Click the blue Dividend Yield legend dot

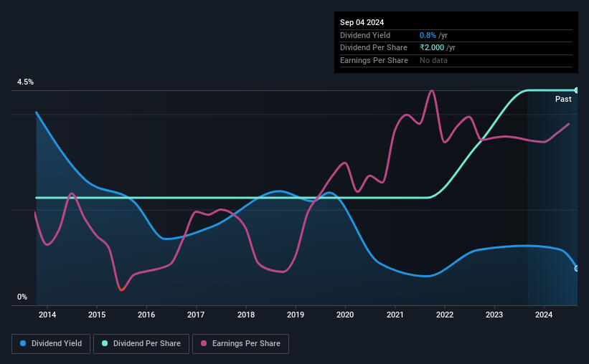tap(23, 343)
